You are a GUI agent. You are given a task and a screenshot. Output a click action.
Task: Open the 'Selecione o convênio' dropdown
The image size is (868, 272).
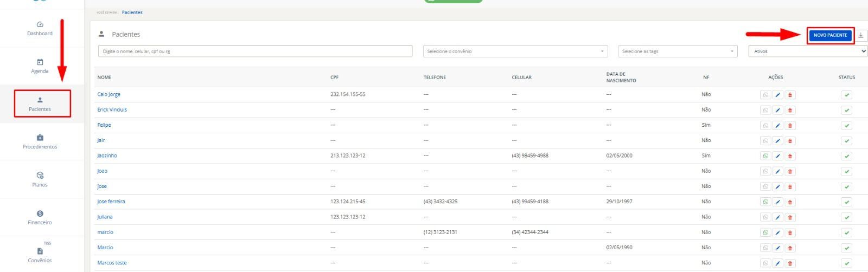pos(515,51)
